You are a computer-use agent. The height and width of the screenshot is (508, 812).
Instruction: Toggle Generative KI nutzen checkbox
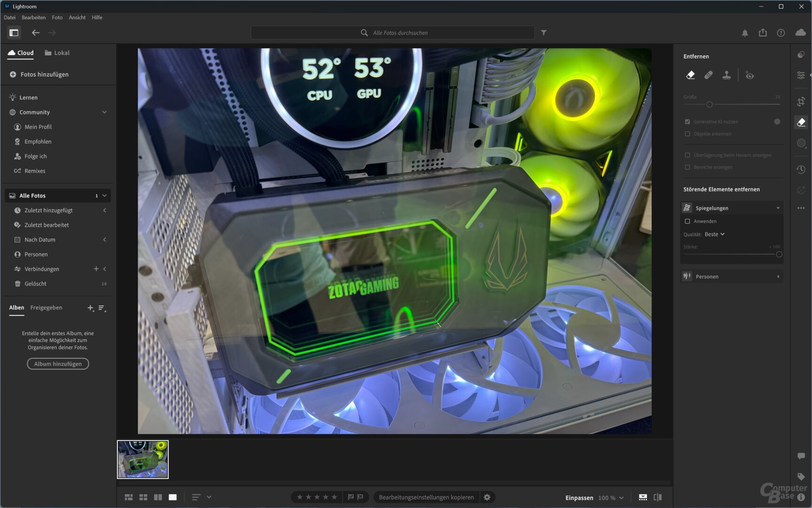(x=687, y=122)
